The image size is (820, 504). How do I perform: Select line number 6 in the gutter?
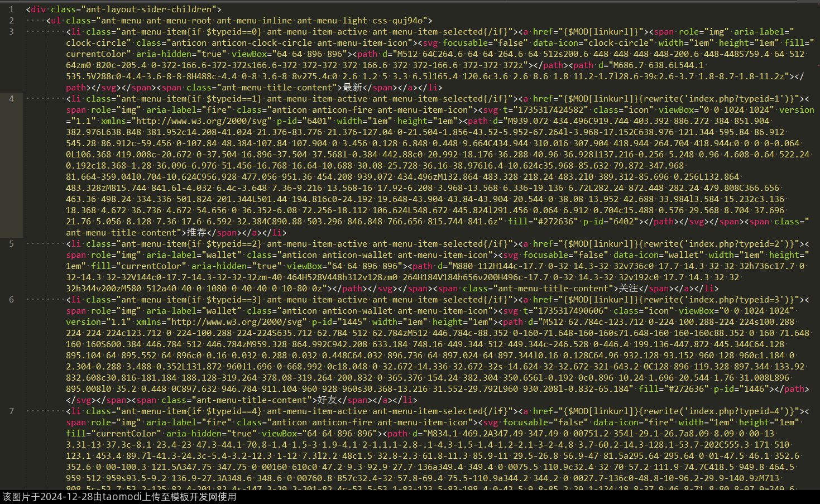click(x=11, y=300)
